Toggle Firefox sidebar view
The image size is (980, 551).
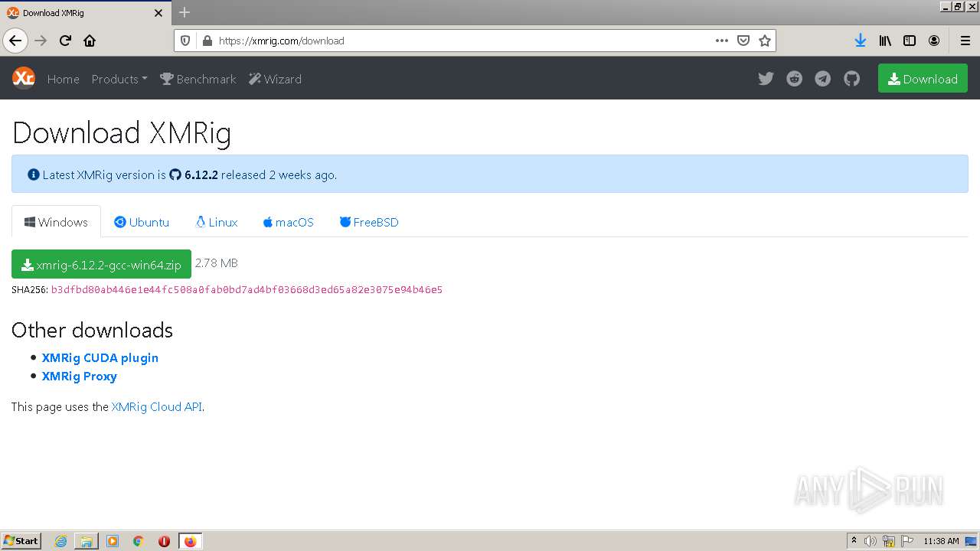(910, 41)
